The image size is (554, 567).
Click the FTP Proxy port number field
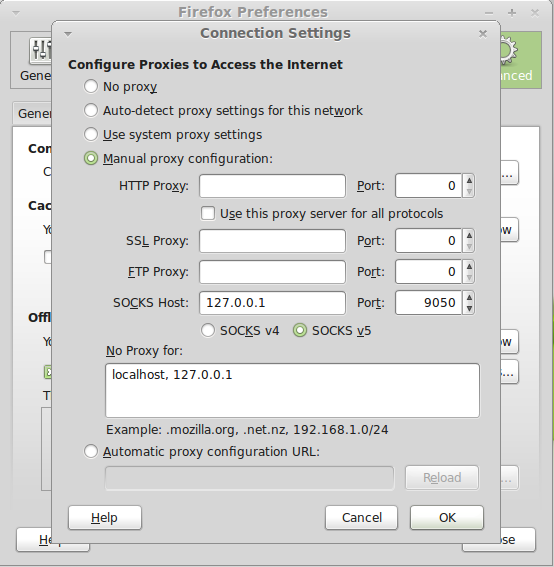428,272
